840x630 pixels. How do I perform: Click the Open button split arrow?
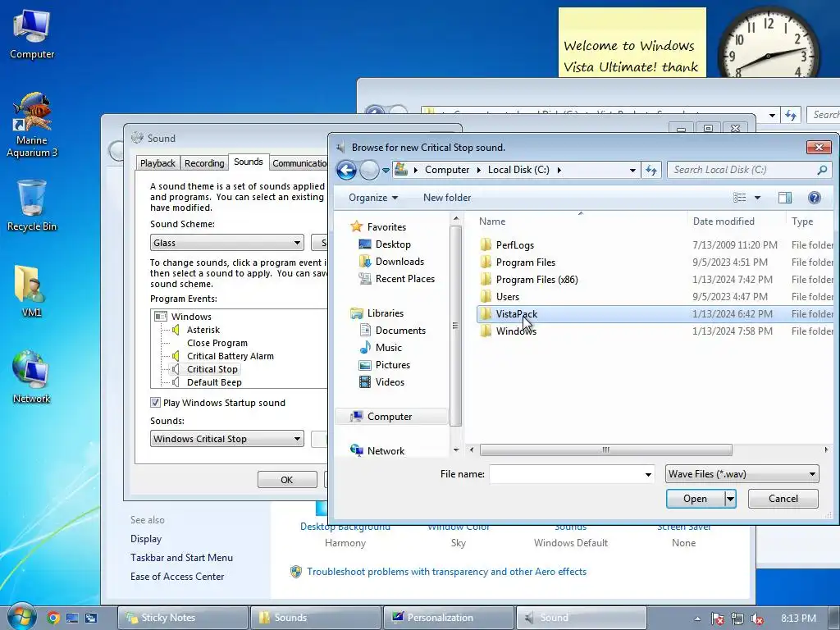coord(729,499)
